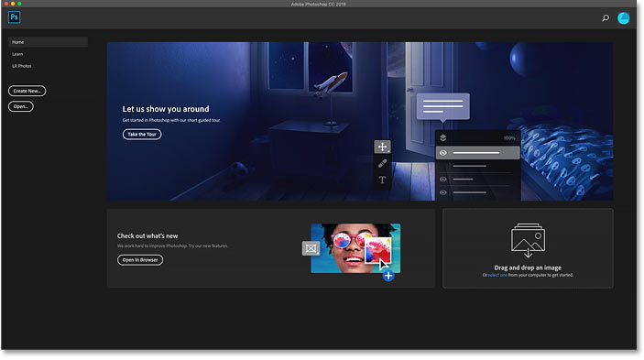This screenshot has width=644, height=360.
Task: Open the blue user profile avatar
Action: click(624, 18)
